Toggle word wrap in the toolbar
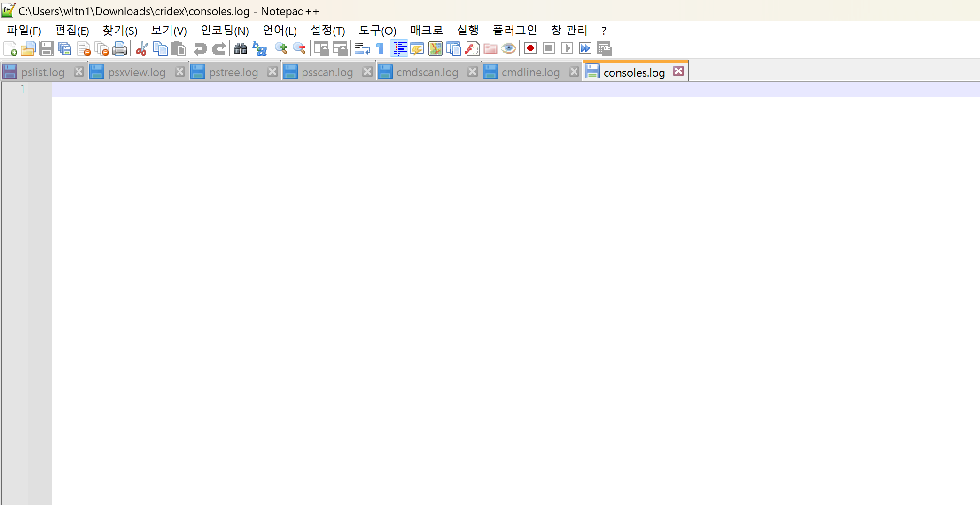 362,48
